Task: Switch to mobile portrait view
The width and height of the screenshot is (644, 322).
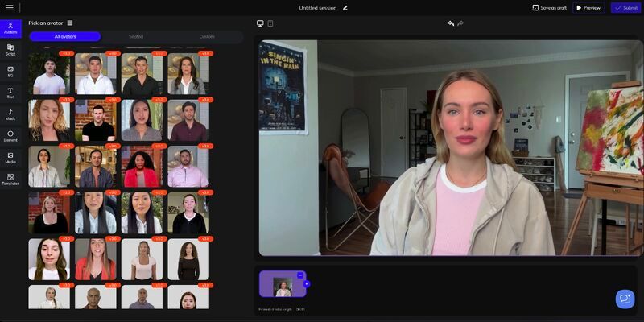Action: tap(270, 23)
